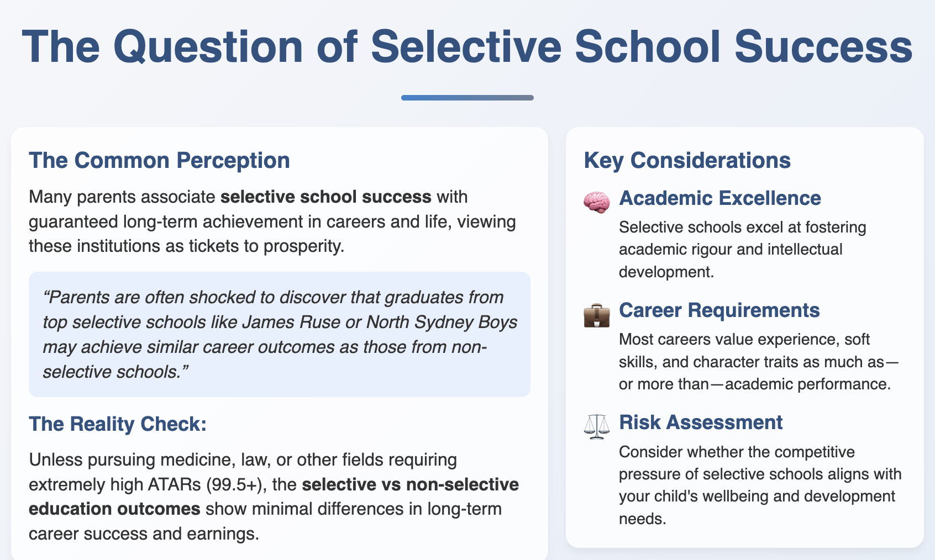
Task: Click the sentence about tickets to prosperity
Action: (186, 246)
